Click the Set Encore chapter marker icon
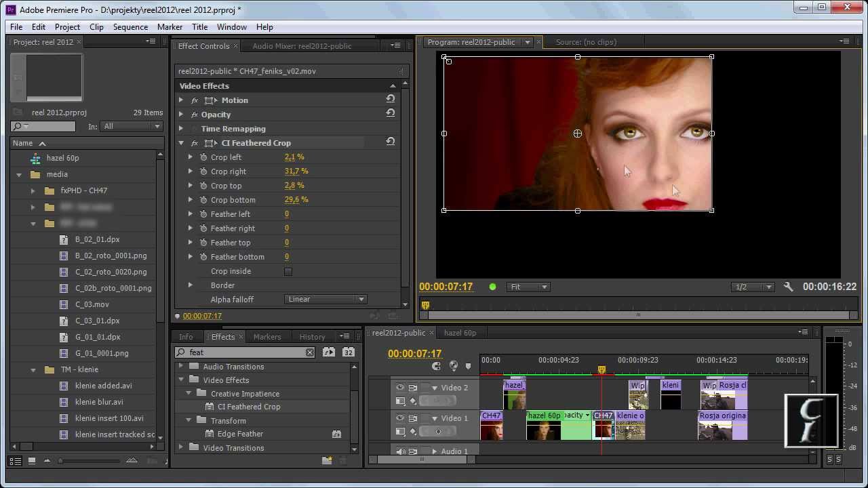 tap(453, 366)
